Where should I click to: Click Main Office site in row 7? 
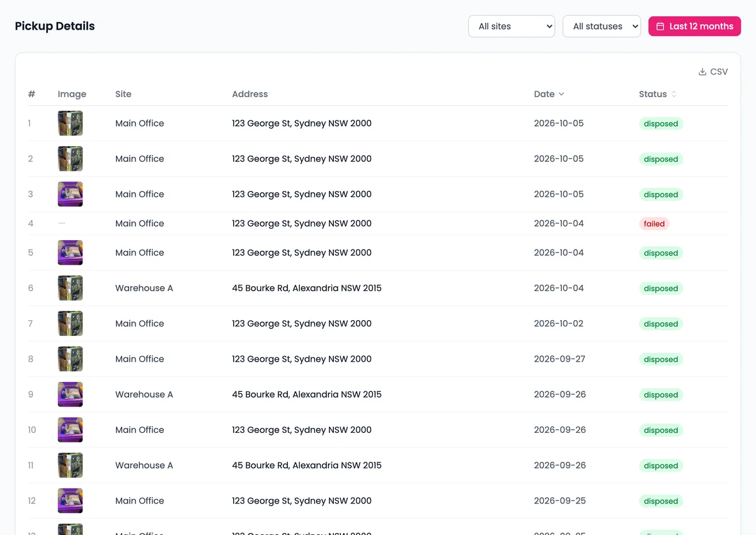139,323
